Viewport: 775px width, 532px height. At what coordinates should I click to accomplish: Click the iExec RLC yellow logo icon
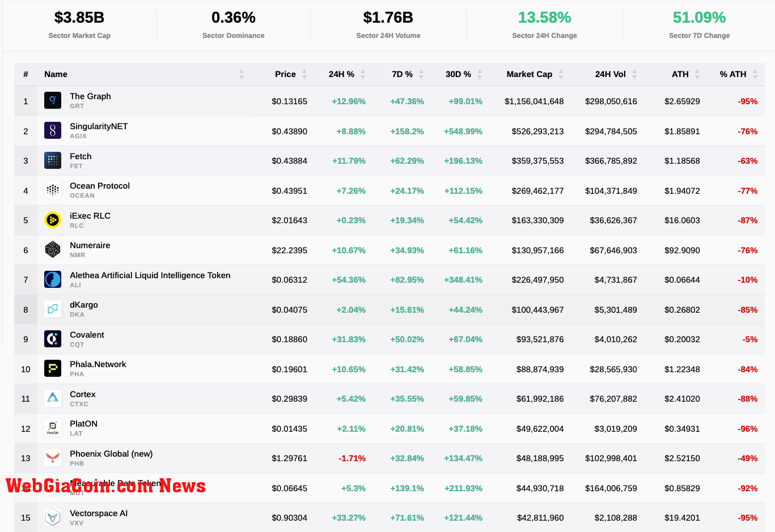(53, 220)
